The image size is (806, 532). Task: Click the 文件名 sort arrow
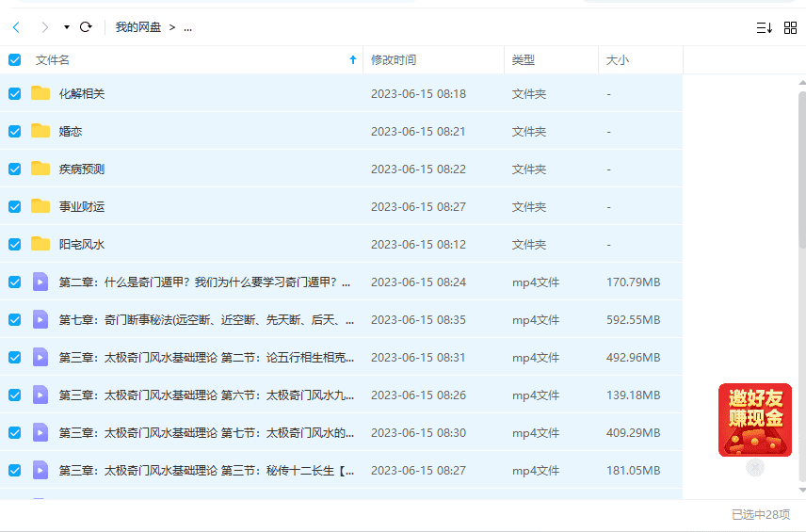click(x=353, y=60)
